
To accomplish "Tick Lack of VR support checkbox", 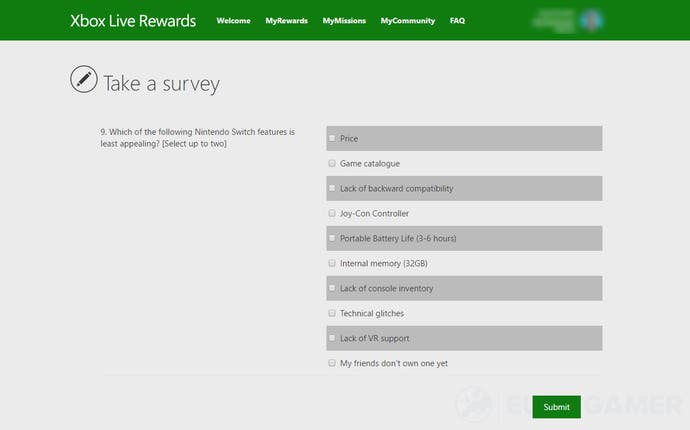I will [332, 338].
